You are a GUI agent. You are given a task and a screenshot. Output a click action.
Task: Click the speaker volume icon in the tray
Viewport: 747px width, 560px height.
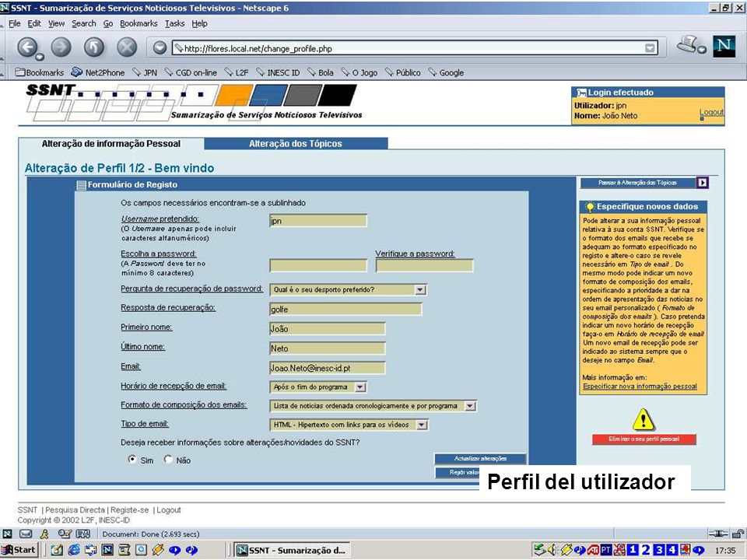552,550
